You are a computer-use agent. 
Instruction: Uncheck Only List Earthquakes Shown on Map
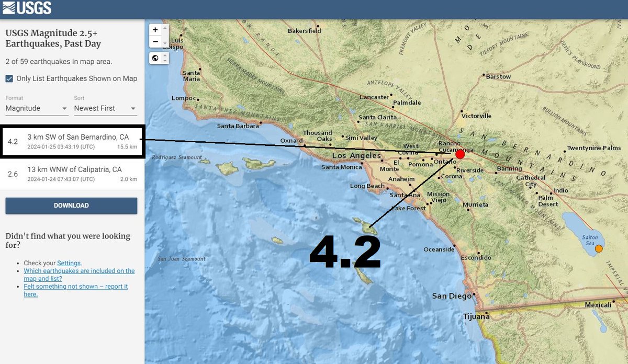coord(9,78)
